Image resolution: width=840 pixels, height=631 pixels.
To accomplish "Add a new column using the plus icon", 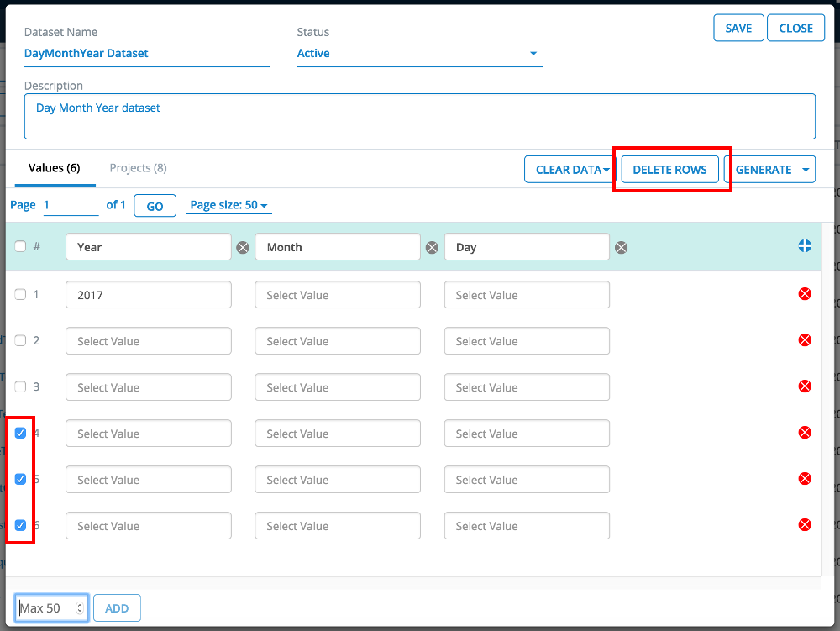I will click(x=804, y=246).
